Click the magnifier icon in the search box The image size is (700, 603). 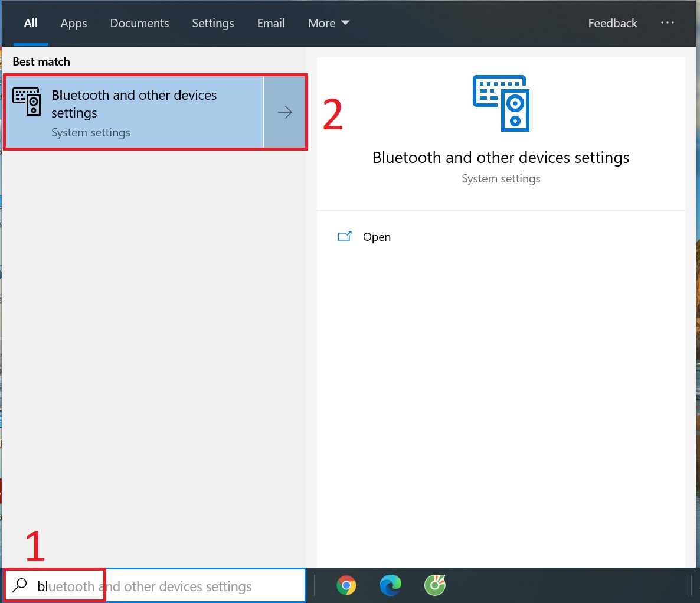20,585
